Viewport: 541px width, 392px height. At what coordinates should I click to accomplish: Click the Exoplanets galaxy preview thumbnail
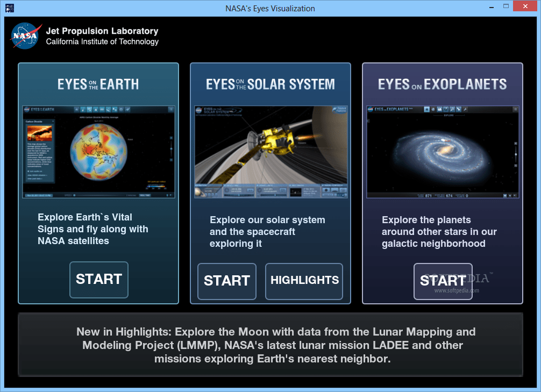tap(443, 152)
